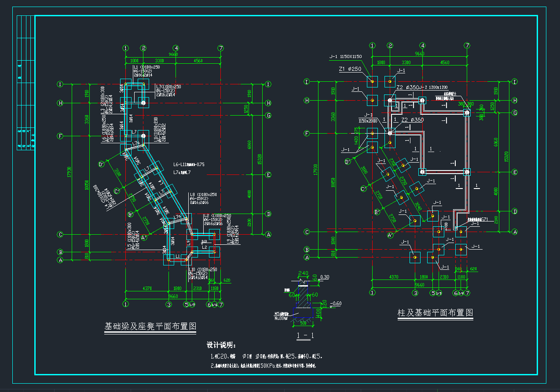Click the 基础梁及座凳平面布置图 drawing title
This screenshot has height=392, width=560.
point(150,327)
